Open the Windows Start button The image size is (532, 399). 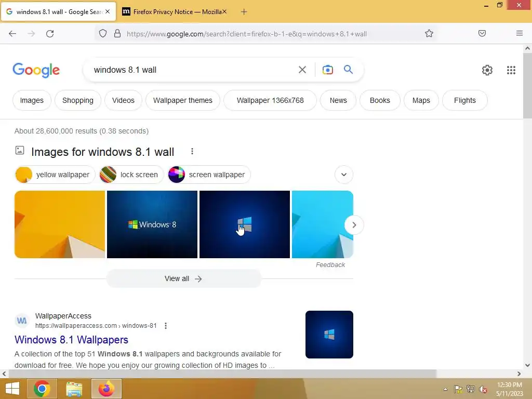point(12,389)
